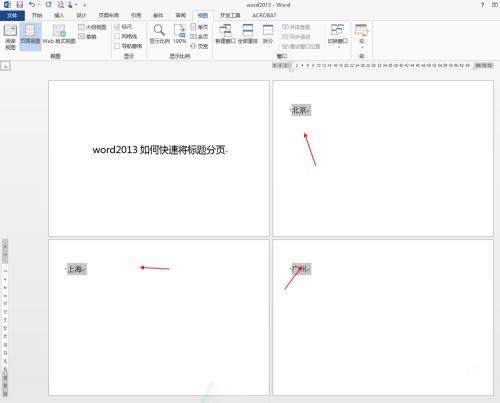Select the 视图 (View) tab

tap(203, 15)
